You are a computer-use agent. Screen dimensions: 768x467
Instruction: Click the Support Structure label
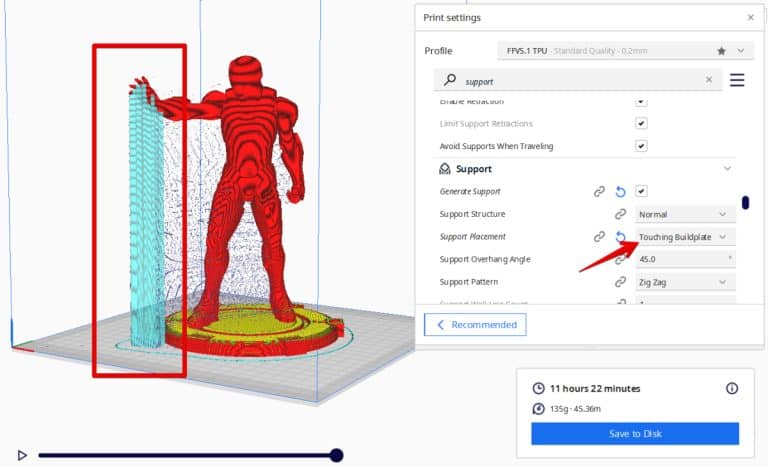pos(472,214)
